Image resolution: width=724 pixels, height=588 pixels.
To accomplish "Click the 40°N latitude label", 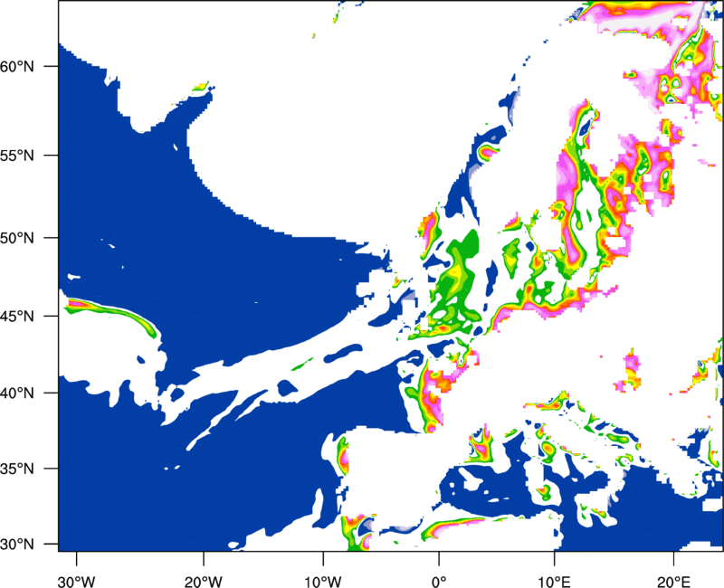I will pos(17,394).
